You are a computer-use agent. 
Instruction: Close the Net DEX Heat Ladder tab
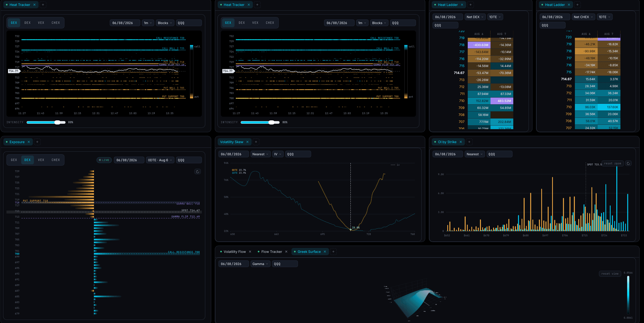click(462, 5)
